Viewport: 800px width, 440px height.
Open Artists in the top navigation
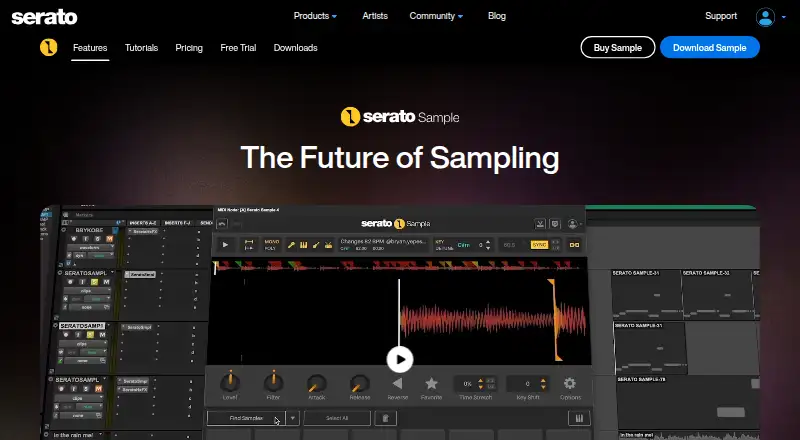tap(375, 16)
